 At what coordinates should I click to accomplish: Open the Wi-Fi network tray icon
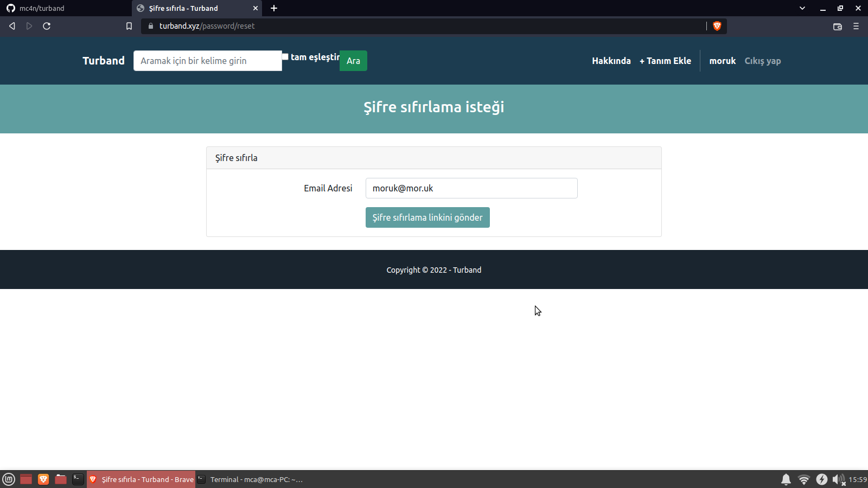pos(804,479)
